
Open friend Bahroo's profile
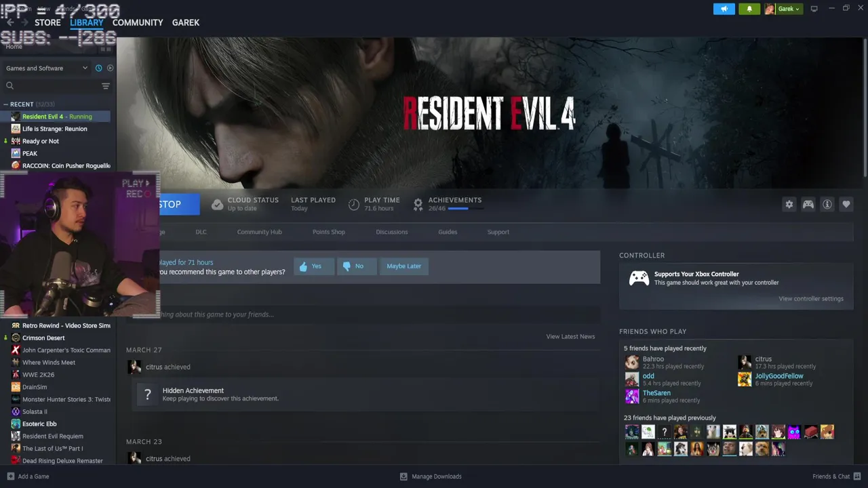pyautogui.click(x=653, y=359)
